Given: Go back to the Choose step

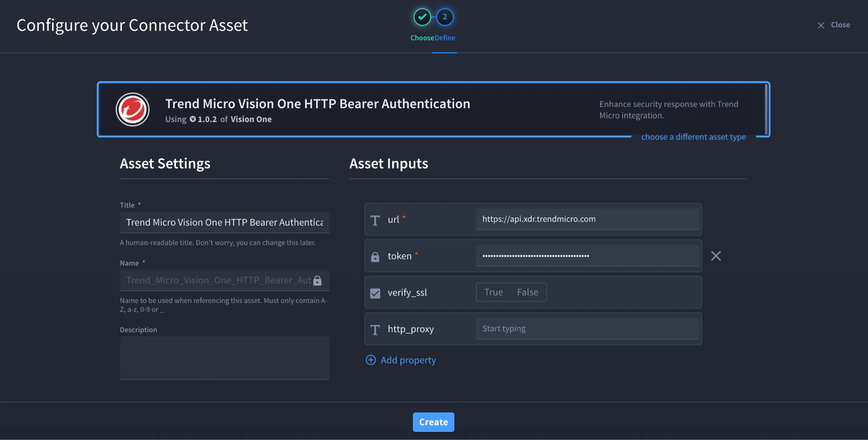Looking at the screenshot, I should click(422, 17).
